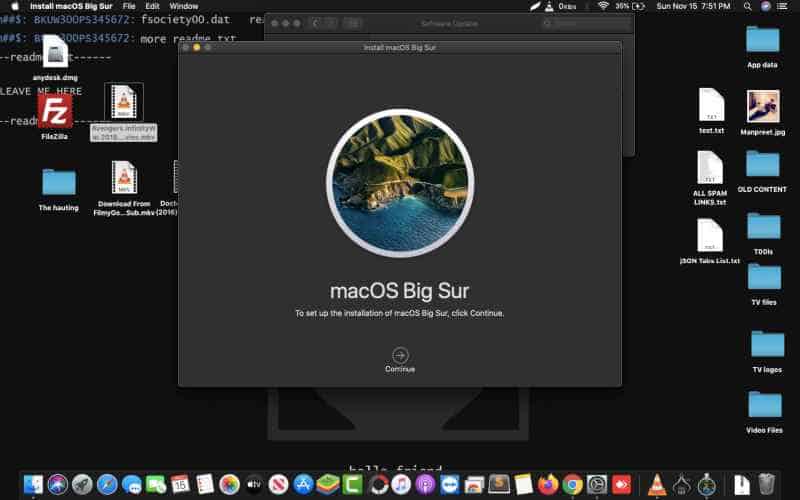Open the Apple menu
The height and width of the screenshot is (500, 800).
[15, 6]
